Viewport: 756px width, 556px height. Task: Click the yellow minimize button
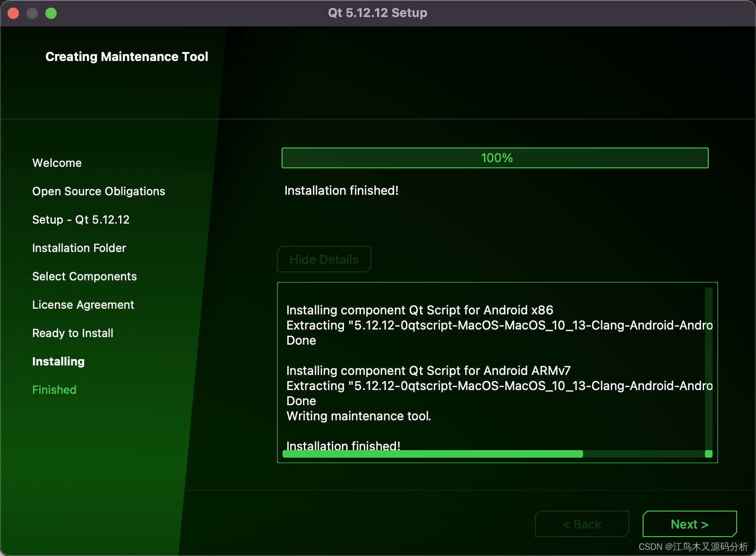click(32, 13)
